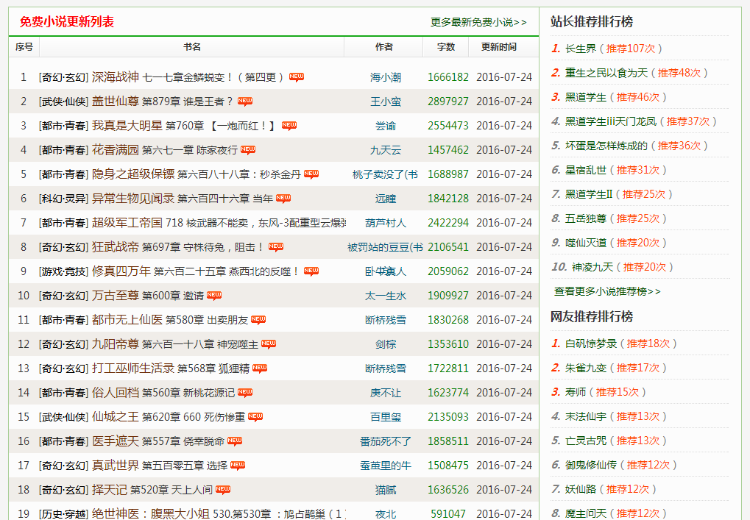Open author 海小潮's page
Screen dimensions: 750x520
(386, 77)
